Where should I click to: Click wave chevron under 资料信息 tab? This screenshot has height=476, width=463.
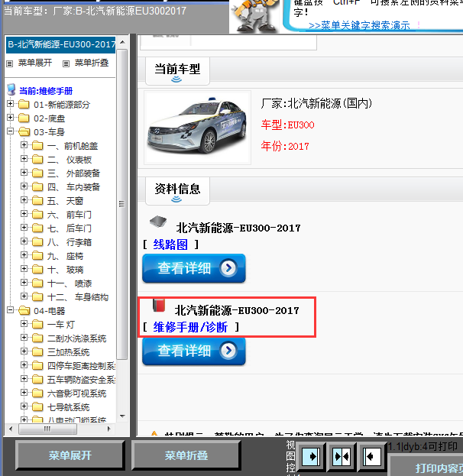176,199
